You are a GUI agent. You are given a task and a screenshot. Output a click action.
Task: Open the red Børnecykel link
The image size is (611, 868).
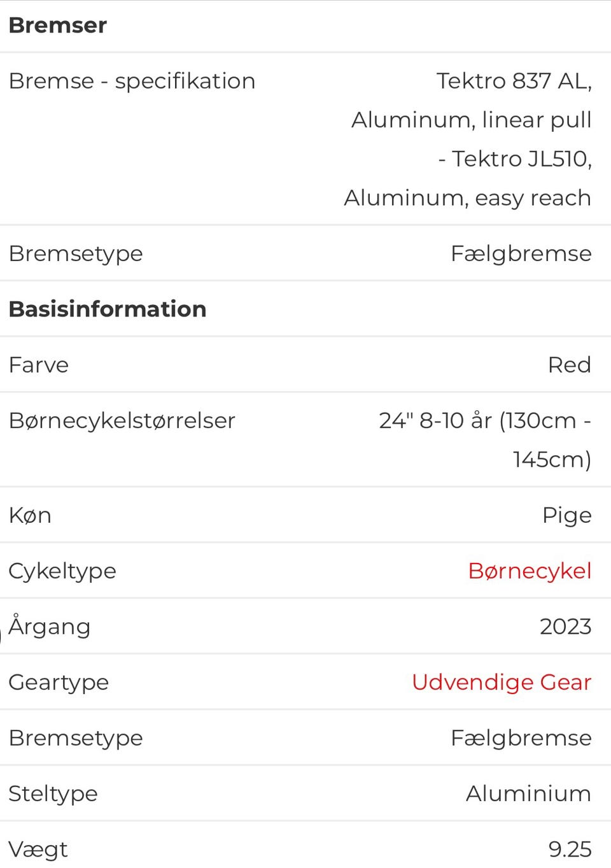point(530,571)
